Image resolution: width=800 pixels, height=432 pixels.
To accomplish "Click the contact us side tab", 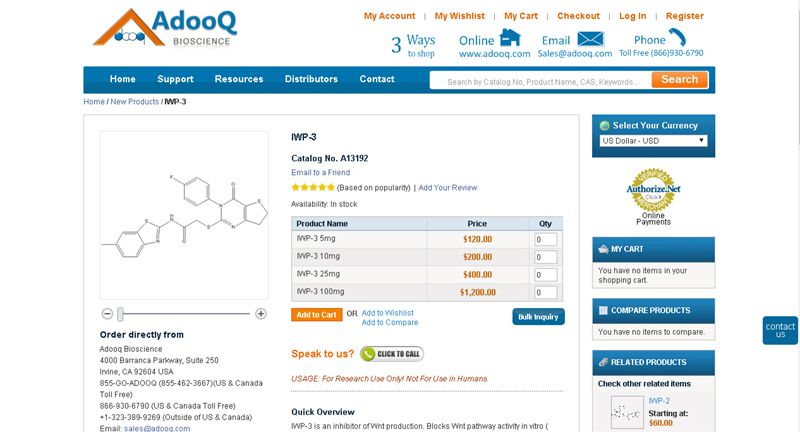I will [x=780, y=330].
